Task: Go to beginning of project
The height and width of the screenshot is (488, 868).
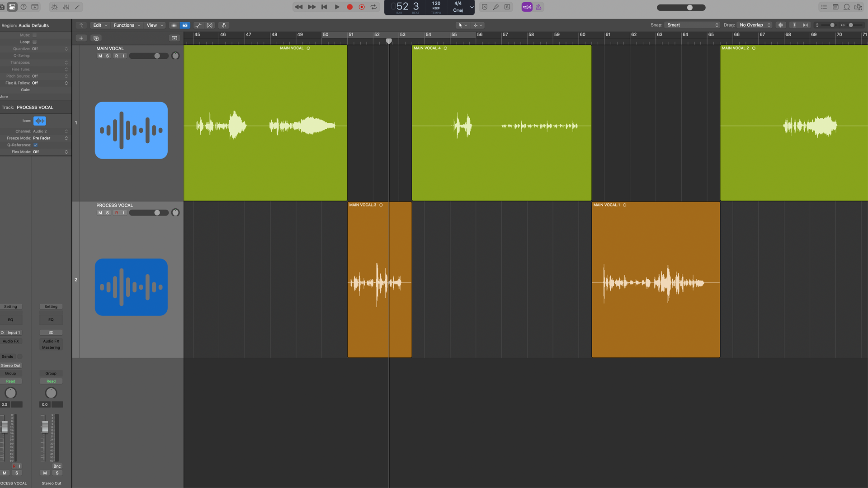Action: (324, 7)
